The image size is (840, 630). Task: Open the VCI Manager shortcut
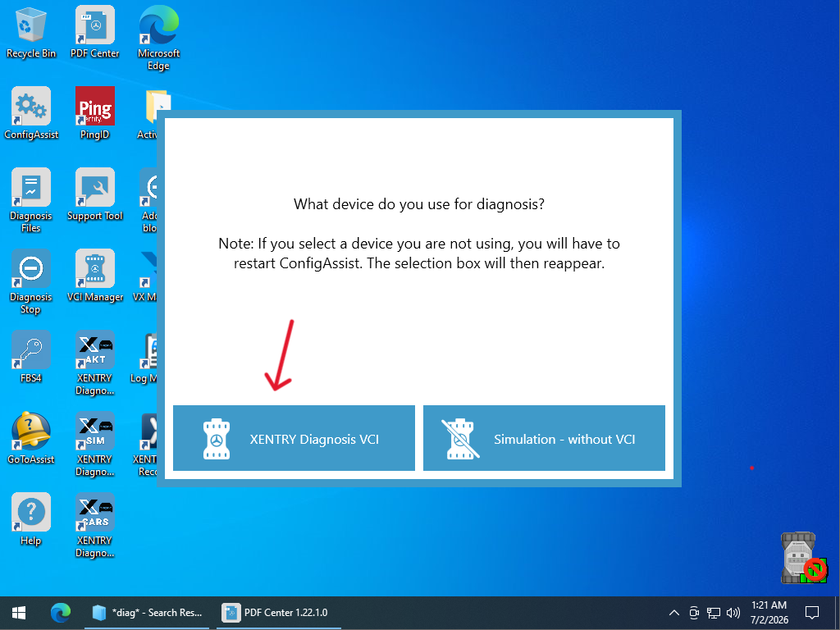tap(95, 276)
